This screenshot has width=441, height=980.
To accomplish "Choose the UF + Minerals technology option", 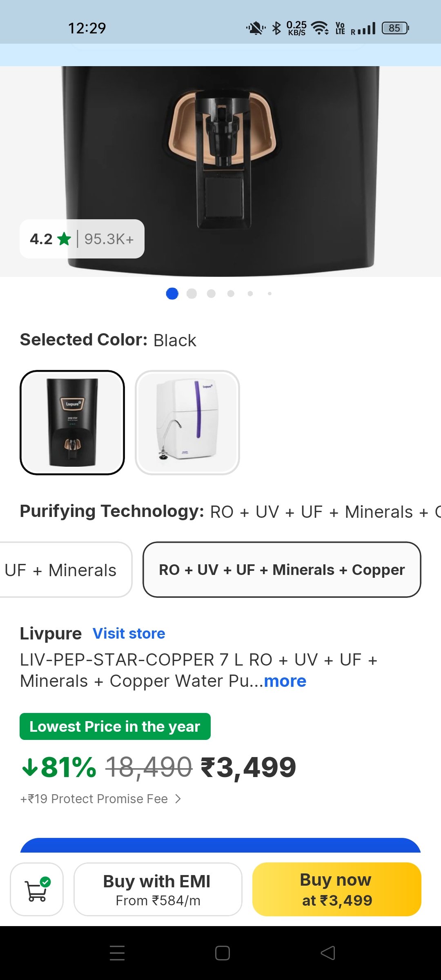I will point(61,570).
